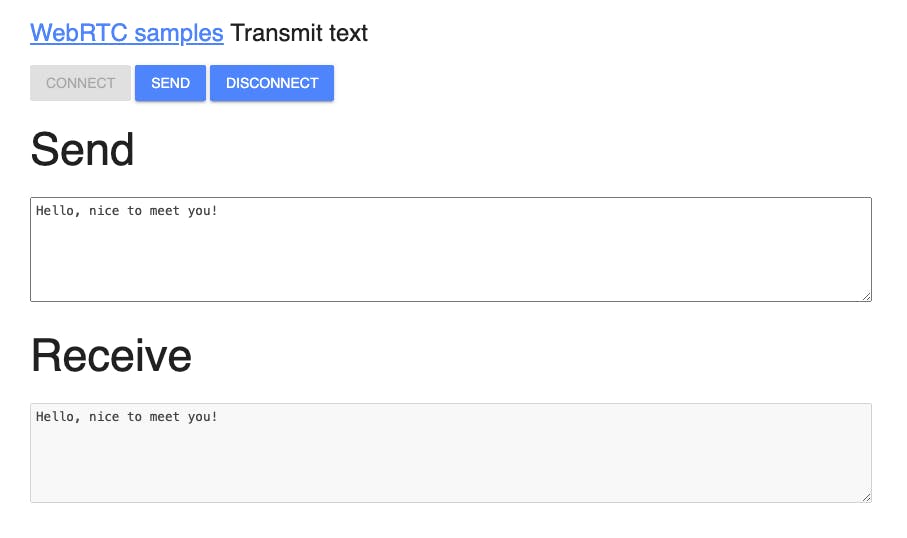Grab the Receive text area resize handle
907x538 pixels.
click(x=866, y=497)
